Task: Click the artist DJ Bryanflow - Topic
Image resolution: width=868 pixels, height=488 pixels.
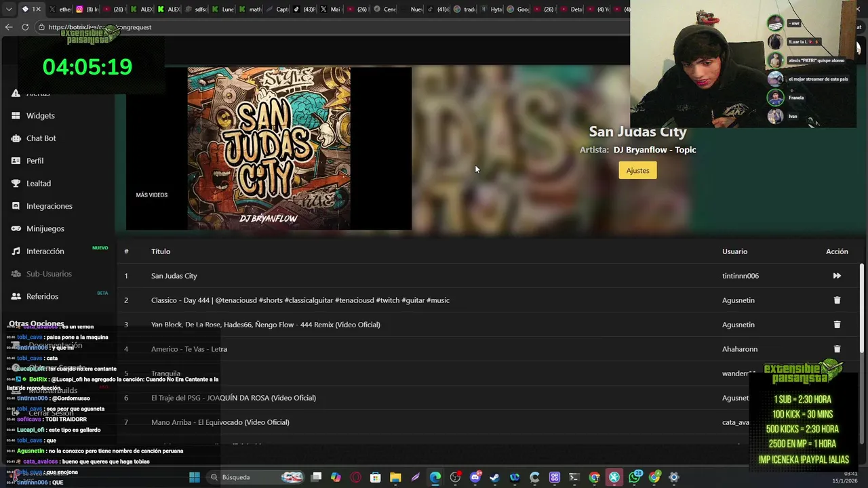Action: pos(654,150)
